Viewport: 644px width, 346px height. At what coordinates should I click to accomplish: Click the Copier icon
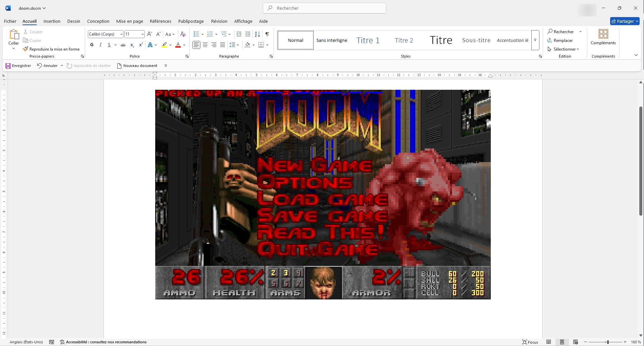pos(25,41)
